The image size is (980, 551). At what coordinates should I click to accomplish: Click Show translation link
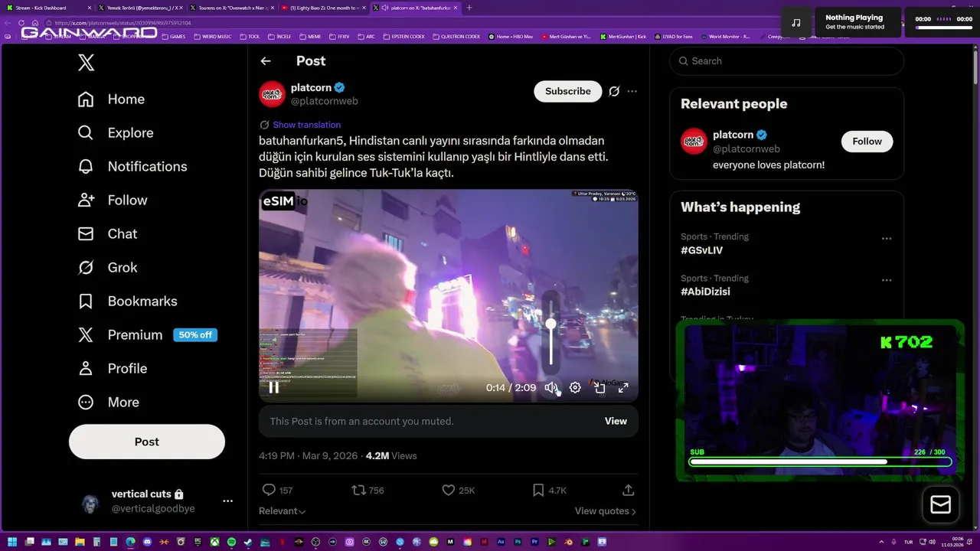point(306,125)
